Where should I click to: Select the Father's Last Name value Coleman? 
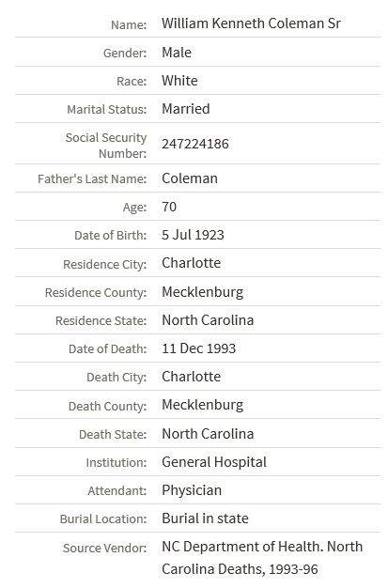(x=190, y=178)
